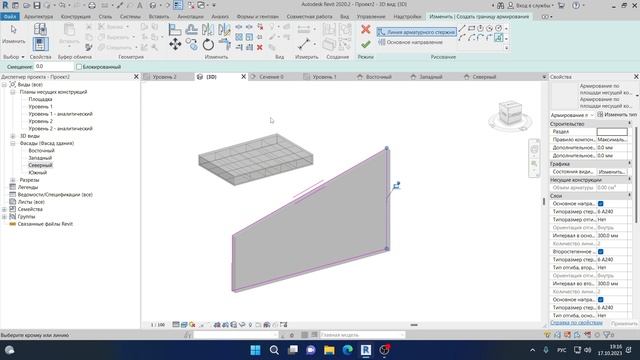Click the red Delete icon in Modify panel

tap(260, 47)
